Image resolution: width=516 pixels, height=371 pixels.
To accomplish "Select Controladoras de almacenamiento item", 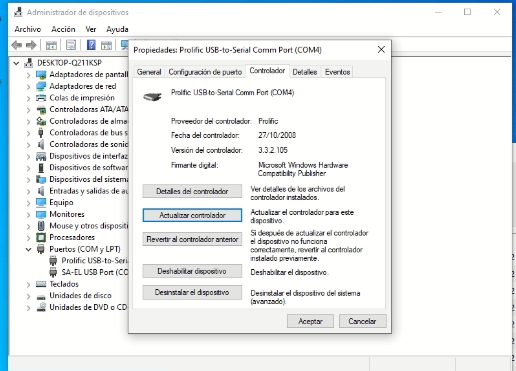I will [89, 121].
